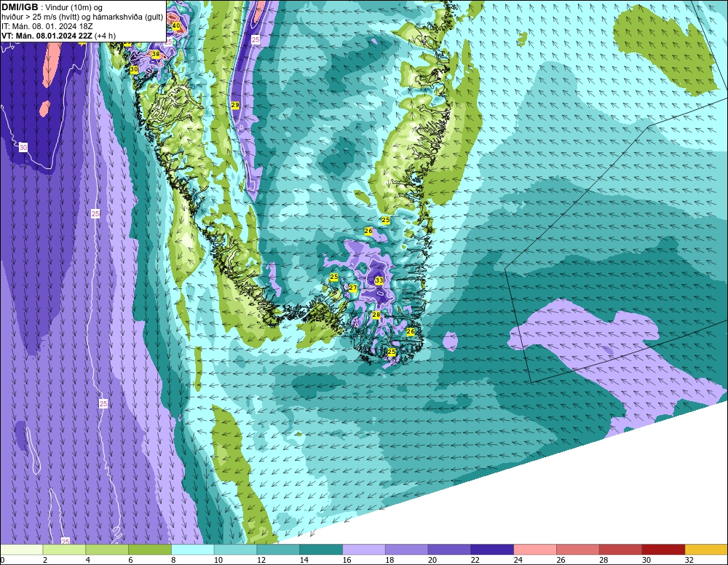Select the 10–12 m/s legend swatch
728x565 pixels.
tap(235, 550)
